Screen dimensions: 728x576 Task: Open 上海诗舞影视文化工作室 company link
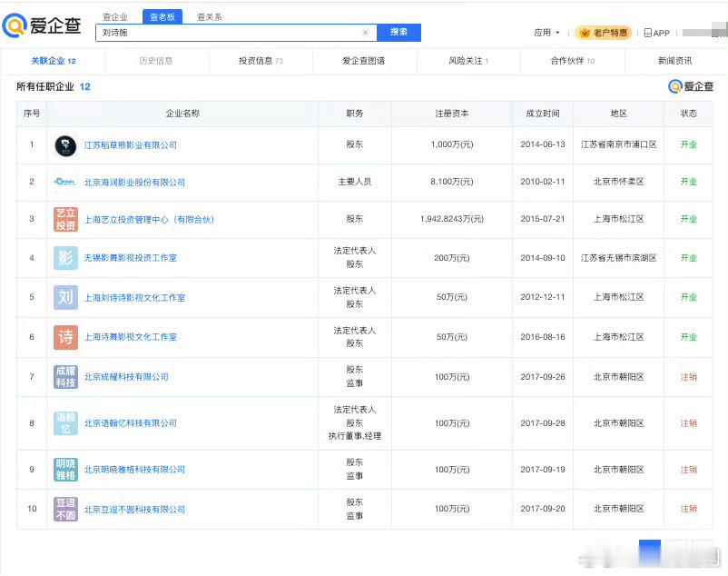(131, 337)
